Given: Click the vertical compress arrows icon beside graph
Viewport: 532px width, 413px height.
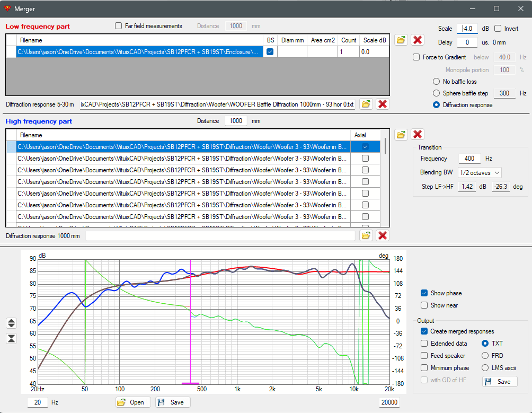Looking at the screenshot, I should point(11,338).
